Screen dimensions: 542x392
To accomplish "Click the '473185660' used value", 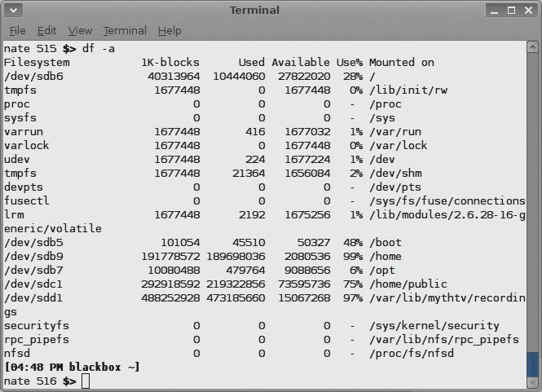I will click(x=236, y=297).
